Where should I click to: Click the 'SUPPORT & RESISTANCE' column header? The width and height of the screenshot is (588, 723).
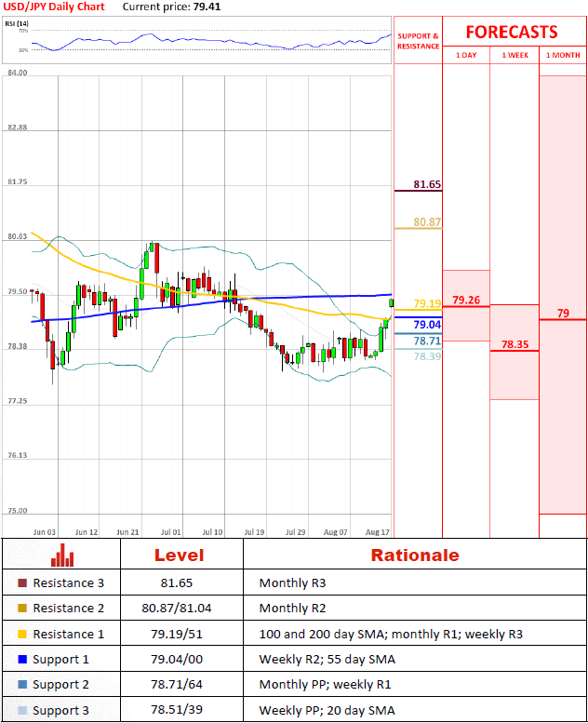(419, 41)
